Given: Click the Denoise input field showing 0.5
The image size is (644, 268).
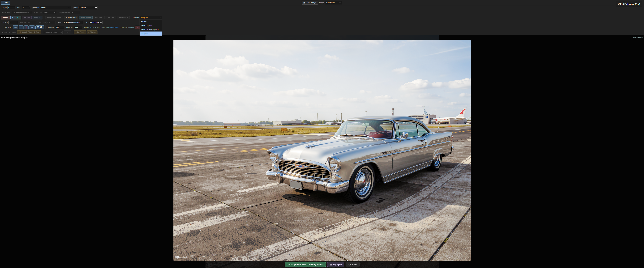Looking at the screenshot, I should click(x=51, y=22).
